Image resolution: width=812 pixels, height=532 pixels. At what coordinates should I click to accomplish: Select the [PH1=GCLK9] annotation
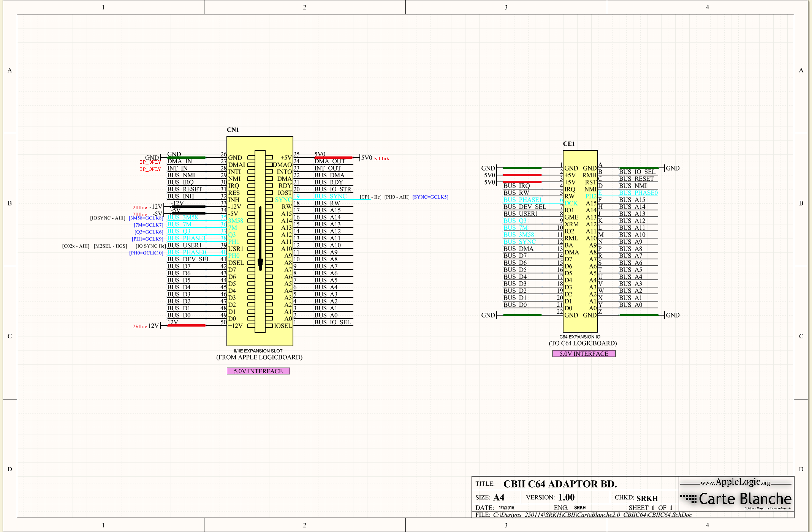click(x=148, y=239)
